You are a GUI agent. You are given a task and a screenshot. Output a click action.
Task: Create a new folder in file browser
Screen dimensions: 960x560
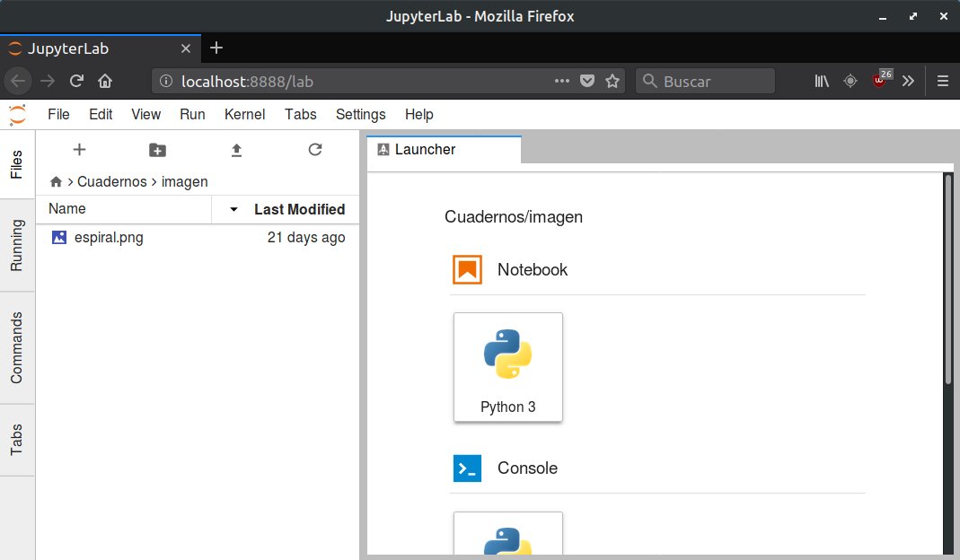coord(157,150)
